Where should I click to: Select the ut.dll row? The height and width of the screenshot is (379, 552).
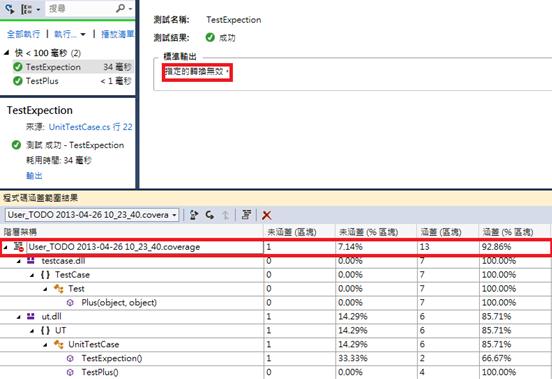tap(275, 317)
